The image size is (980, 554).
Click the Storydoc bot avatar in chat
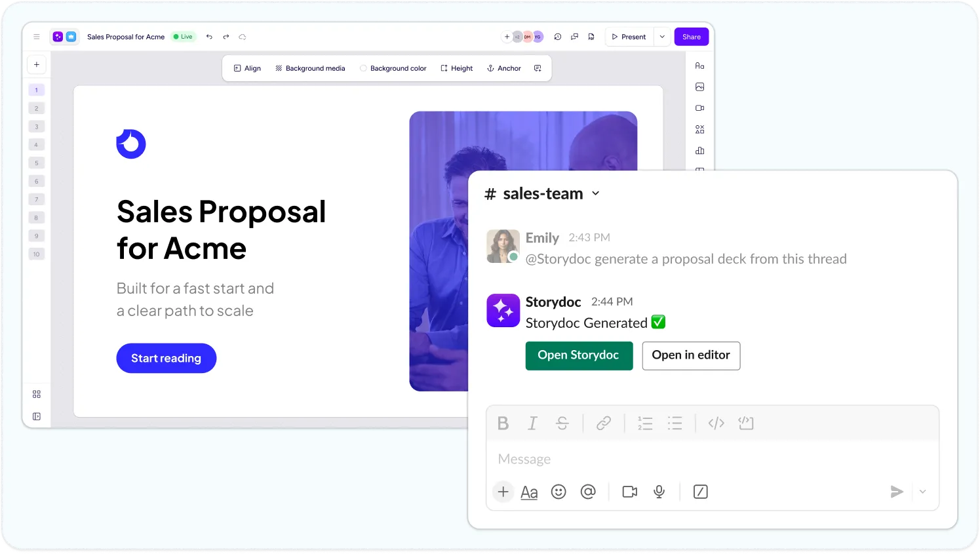(503, 310)
